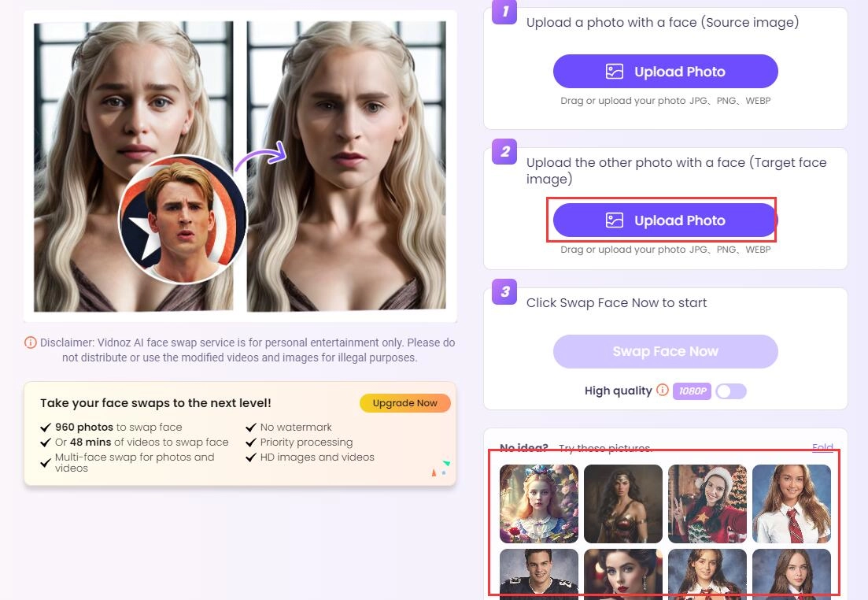This screenshot has height=600, width=868.
Task: Click the 'Or 48 mins of videos to swap face' text
Action: 142,442
